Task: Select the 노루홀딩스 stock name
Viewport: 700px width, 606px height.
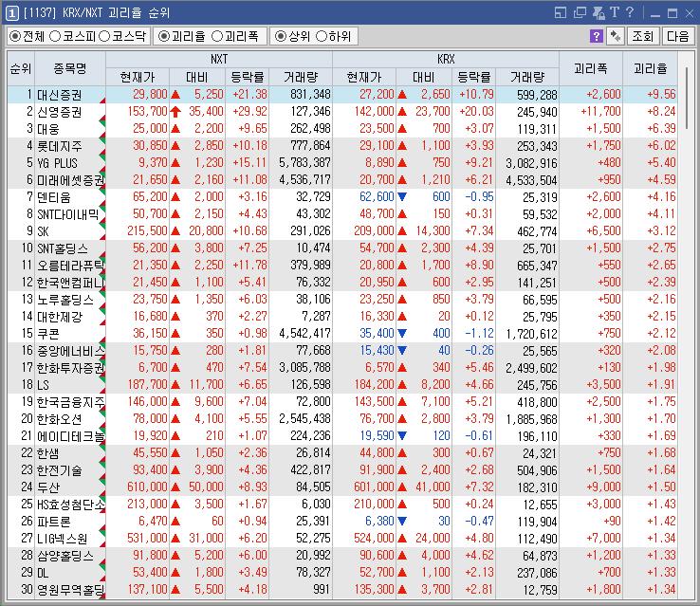Action: (65, 300)
